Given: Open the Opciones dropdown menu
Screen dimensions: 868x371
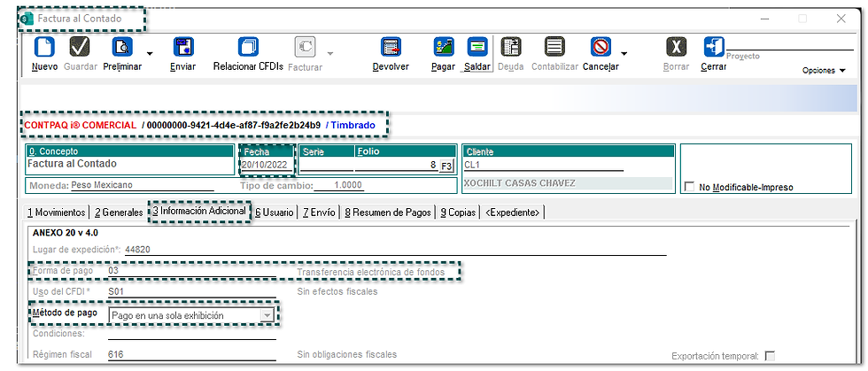Looking at the screenshot, I should tap(825, 70).
